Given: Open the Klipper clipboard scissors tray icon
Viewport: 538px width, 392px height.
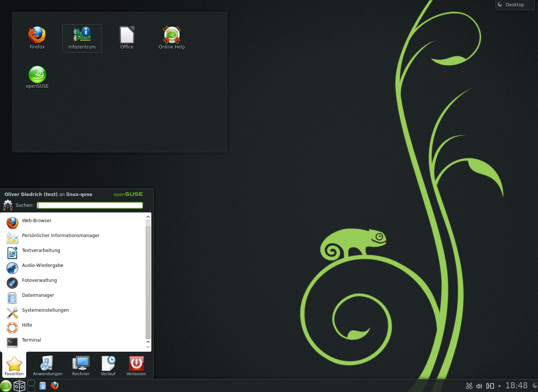Looking at the screenshot, I should pos(469,386).
